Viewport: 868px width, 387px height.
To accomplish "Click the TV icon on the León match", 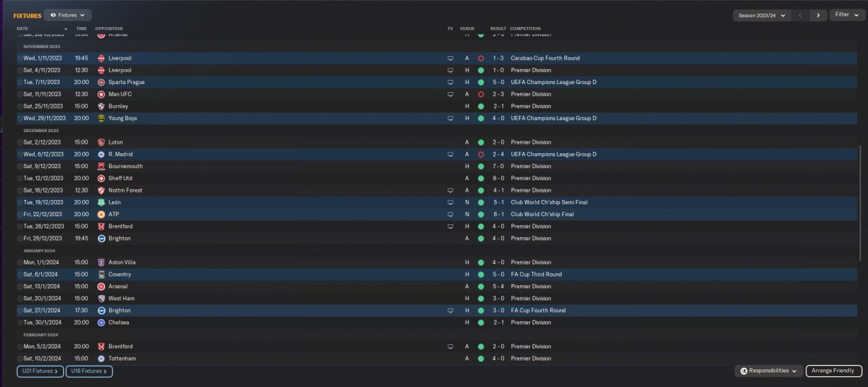I will 450,203.
